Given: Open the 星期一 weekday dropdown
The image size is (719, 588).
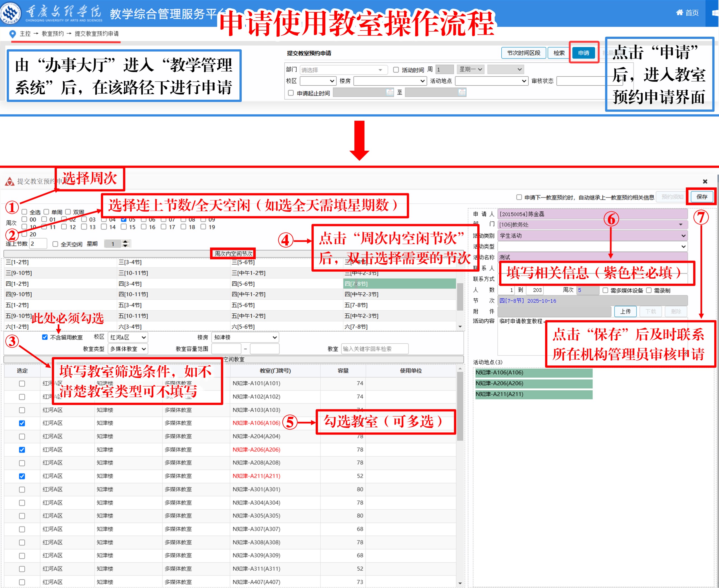Looking at the screenshot, I should click(x=471, y=69).
